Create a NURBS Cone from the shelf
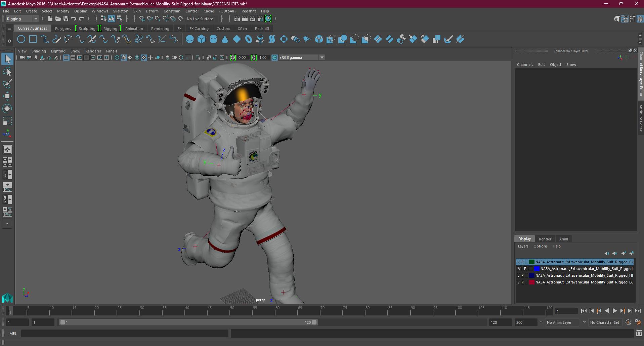644x346 pixels. [225, 39]
